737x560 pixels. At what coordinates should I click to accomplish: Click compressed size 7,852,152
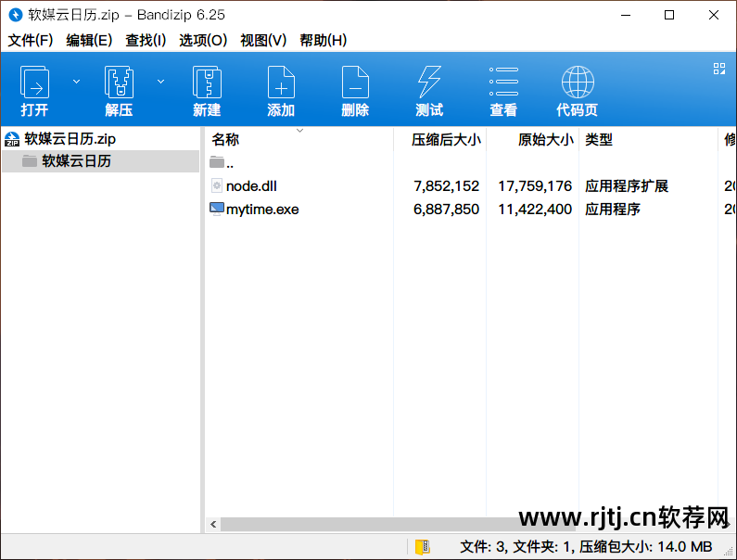pos(447,186)
